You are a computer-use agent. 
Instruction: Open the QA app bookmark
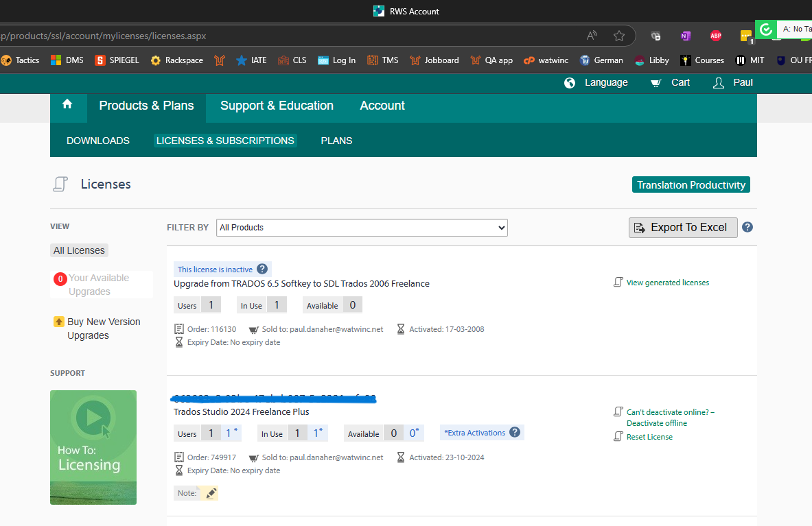pos(491,60)
